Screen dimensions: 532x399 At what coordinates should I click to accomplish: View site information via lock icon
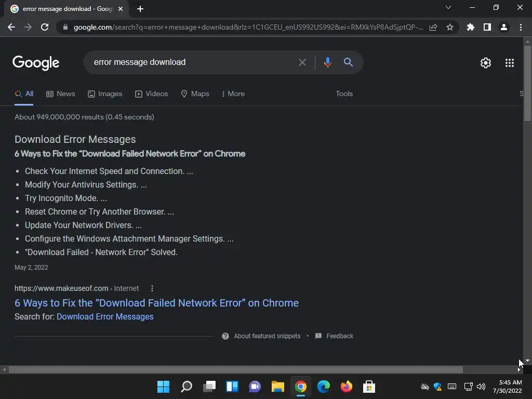(x=65, y=27)
